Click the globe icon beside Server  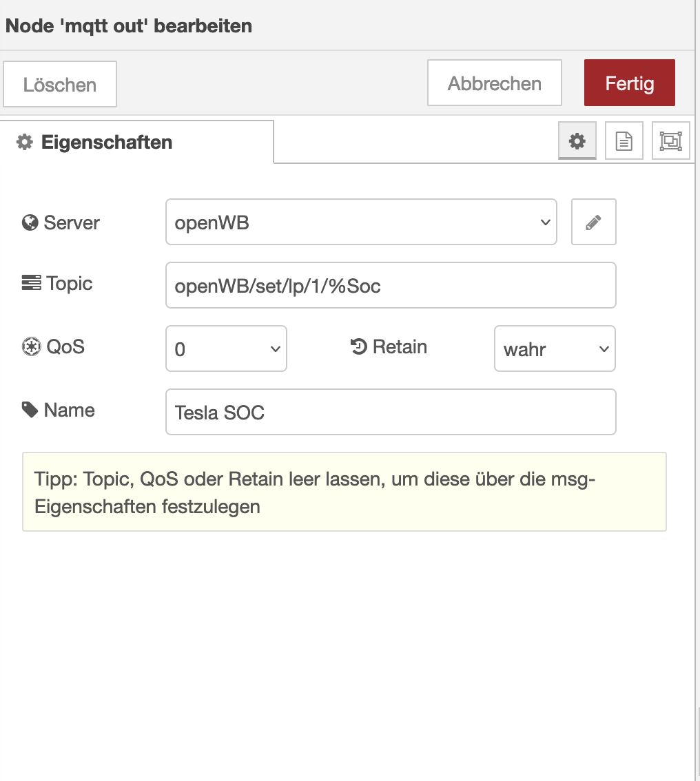[30, 223]
